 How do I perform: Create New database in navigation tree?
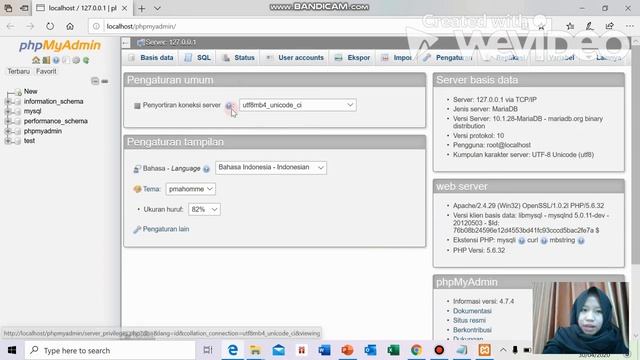click(x=31, y=91)
